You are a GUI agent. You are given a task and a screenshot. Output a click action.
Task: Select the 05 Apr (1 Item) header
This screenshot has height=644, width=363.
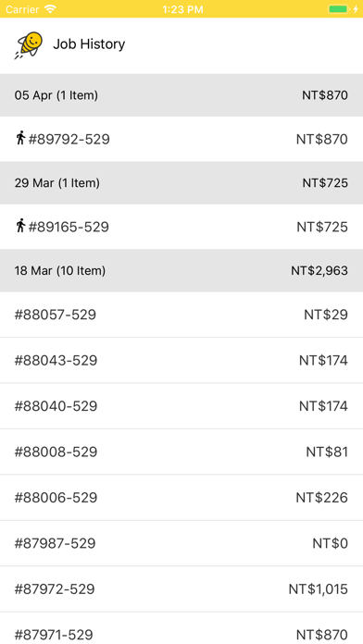(x=181, y=95)
